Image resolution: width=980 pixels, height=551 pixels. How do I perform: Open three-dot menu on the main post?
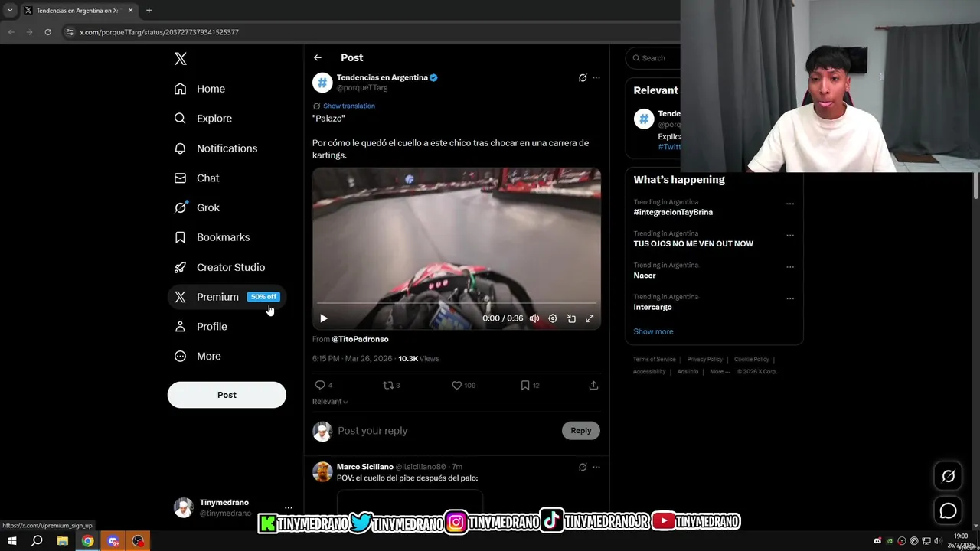coord(596,77)
